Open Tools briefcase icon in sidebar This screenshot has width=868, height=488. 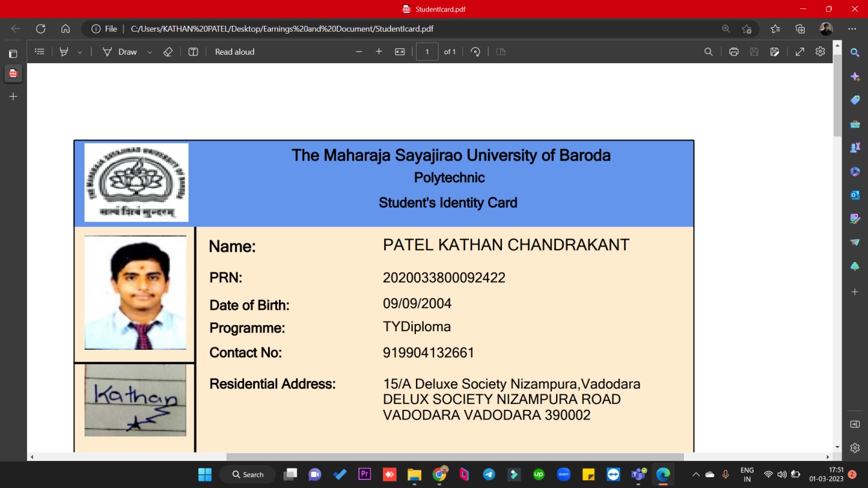coord(855,124)
